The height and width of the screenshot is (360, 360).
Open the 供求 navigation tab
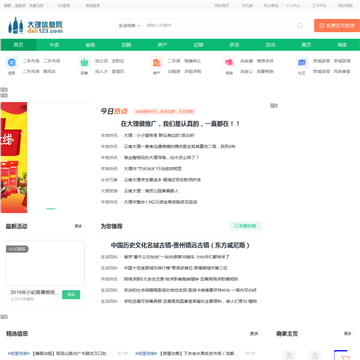point(234,45)
